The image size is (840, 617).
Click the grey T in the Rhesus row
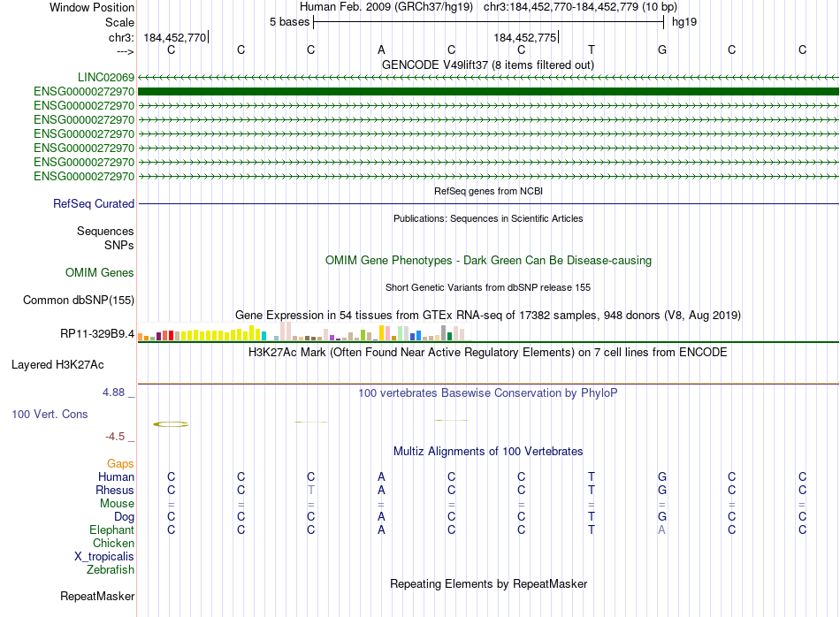click(x=310, y=490)
